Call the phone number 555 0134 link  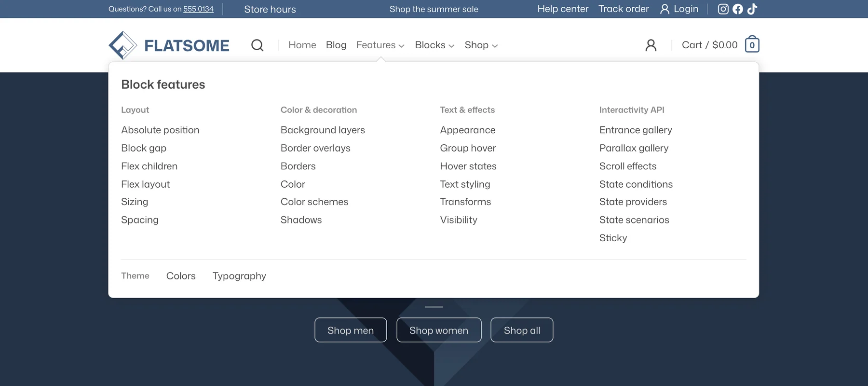[198, 9]
